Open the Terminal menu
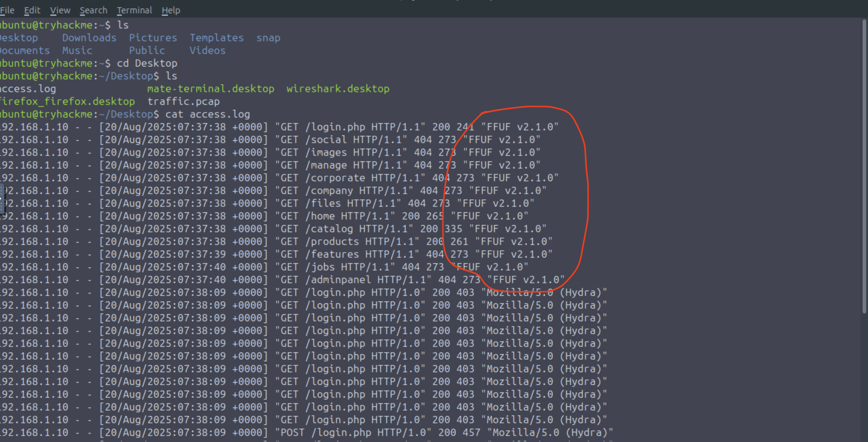This screenshot has height=442, width=868. point(134,10)
